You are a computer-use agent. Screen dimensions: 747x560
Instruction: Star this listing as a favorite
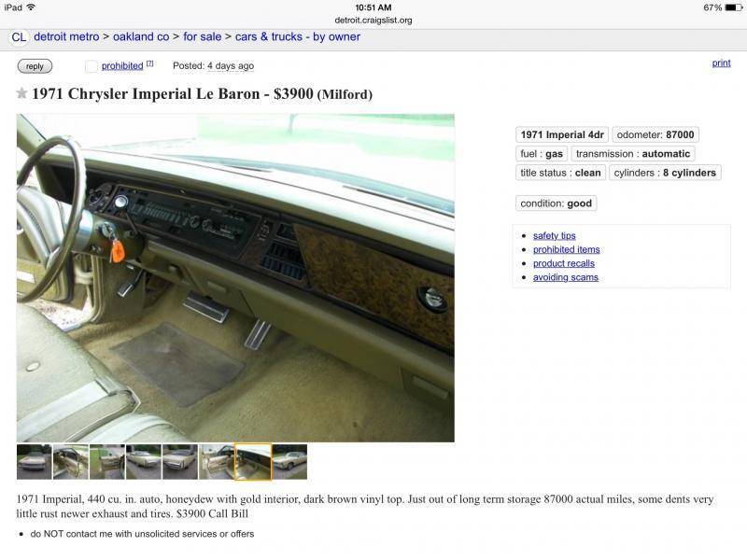pyautogui.click(x=21, y=92)
